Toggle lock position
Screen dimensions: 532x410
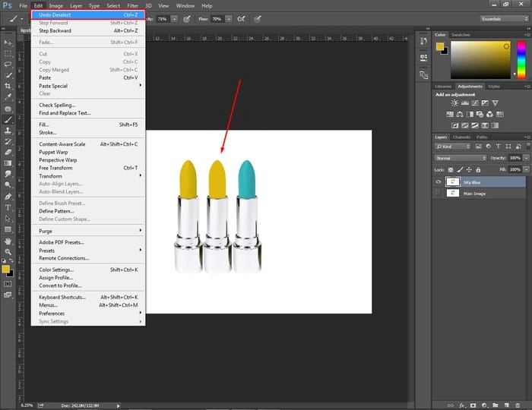click(469, 170)
